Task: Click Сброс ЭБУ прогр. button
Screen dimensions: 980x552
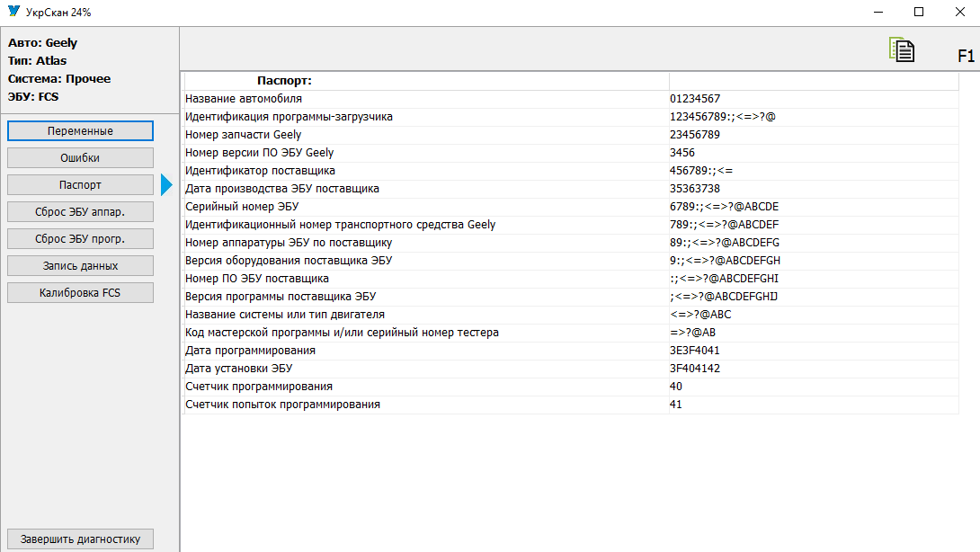Action: click(80, 238)
